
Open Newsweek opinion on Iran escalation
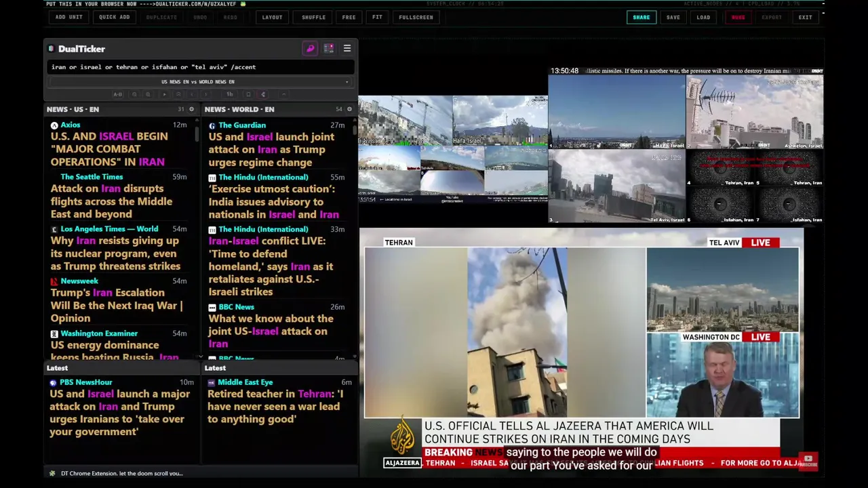[x=117, y=306]
